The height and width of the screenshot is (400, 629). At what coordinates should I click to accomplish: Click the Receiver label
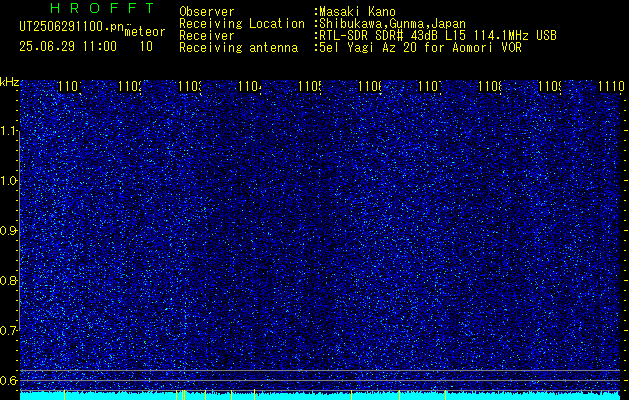[x=207, y=36]
